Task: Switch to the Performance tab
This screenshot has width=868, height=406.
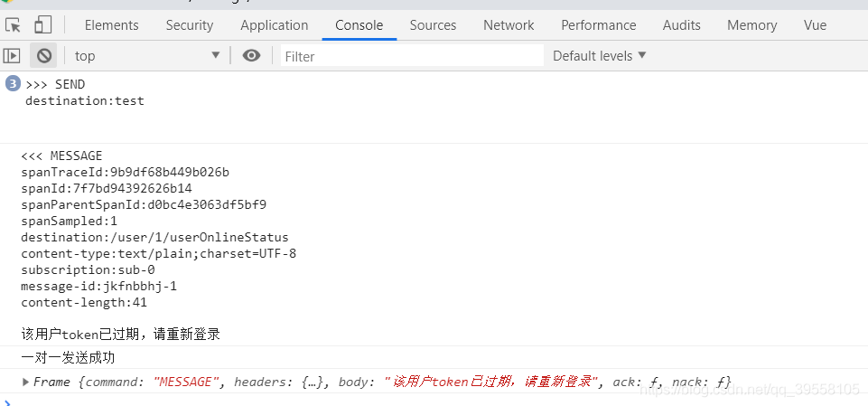Action: pyautogui.click(x=598, y=25)
